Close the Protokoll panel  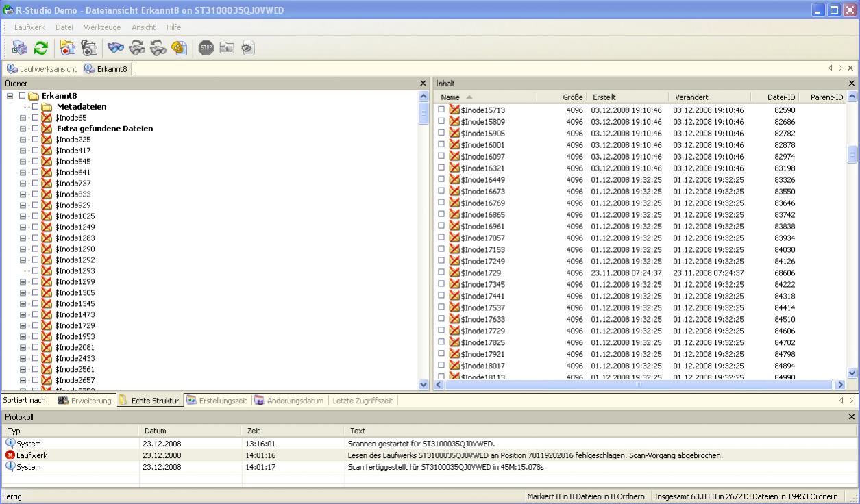(852, 416)
